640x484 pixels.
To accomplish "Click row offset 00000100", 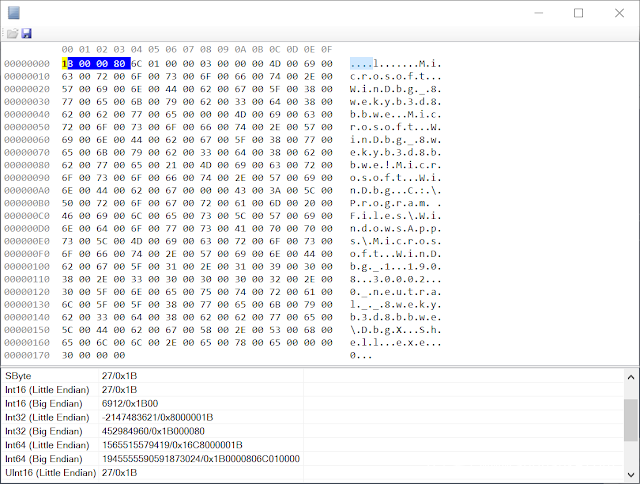I will click(x=27, y=266).
